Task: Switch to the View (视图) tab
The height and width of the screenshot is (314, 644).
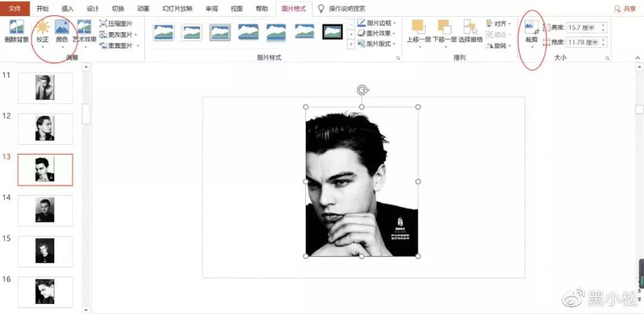Action: [237, 8]
